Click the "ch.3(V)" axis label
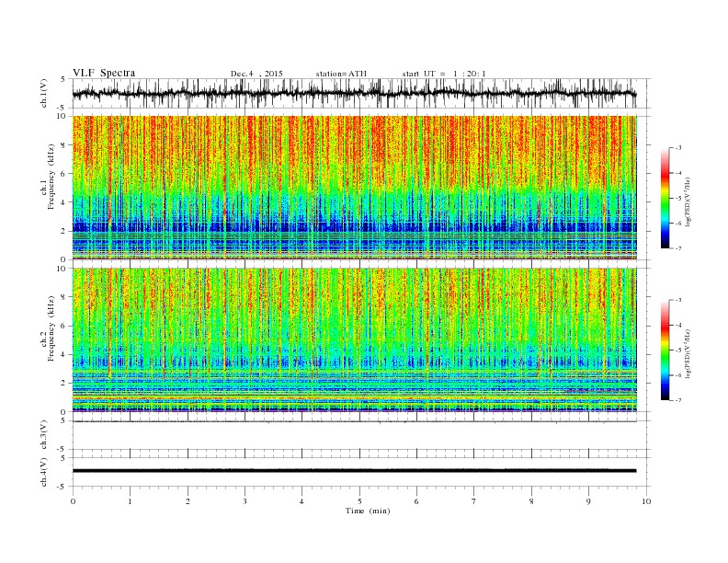Image resolution: width=728 pixels, height=563 pixels. coord(44,435)
